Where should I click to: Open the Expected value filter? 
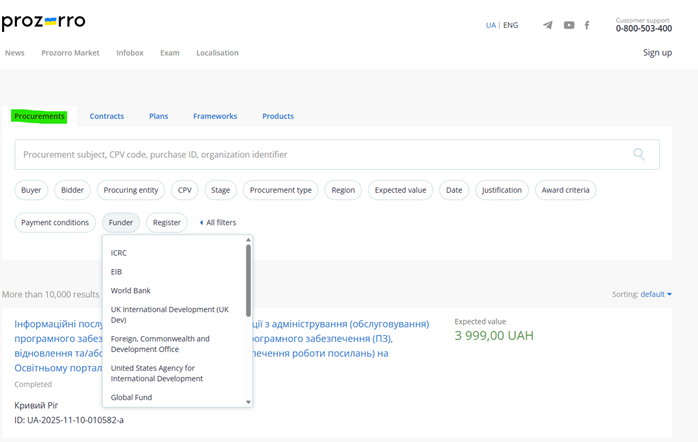click(400, 189)
